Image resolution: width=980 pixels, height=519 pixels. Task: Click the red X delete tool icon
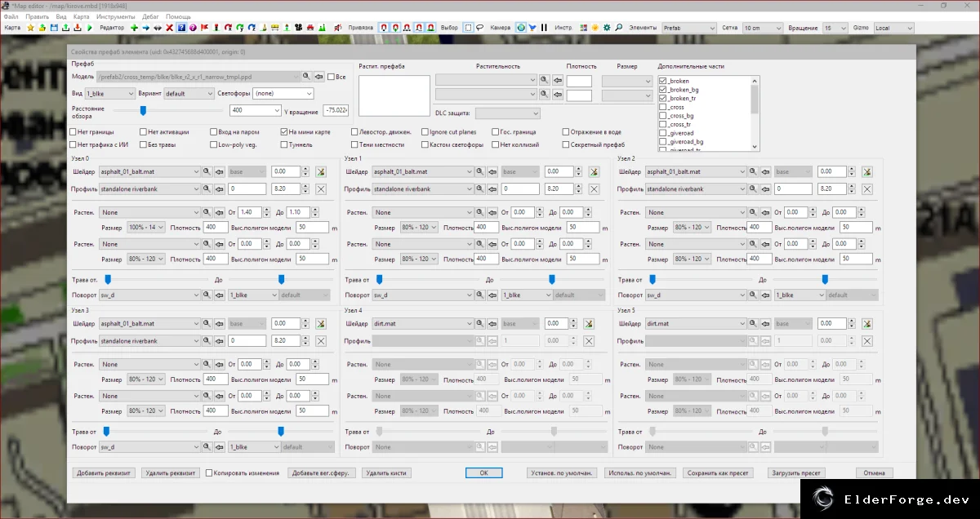[x=169, y=28]
